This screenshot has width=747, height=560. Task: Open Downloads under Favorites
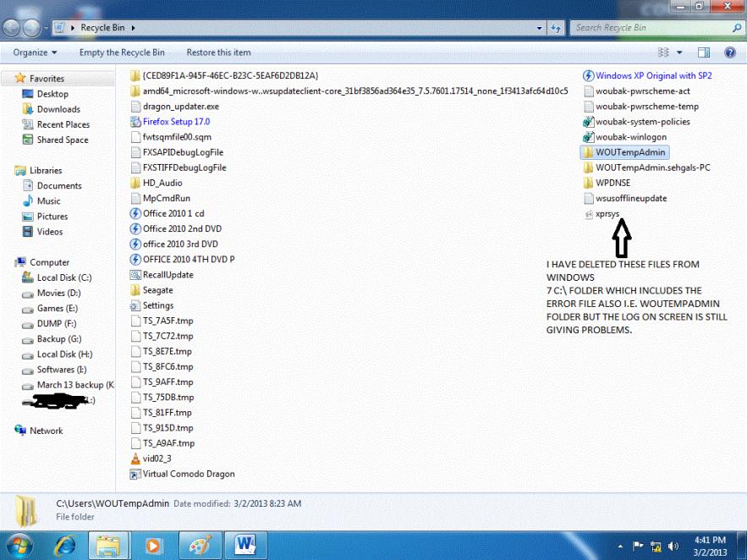click(x=58, y=109)
